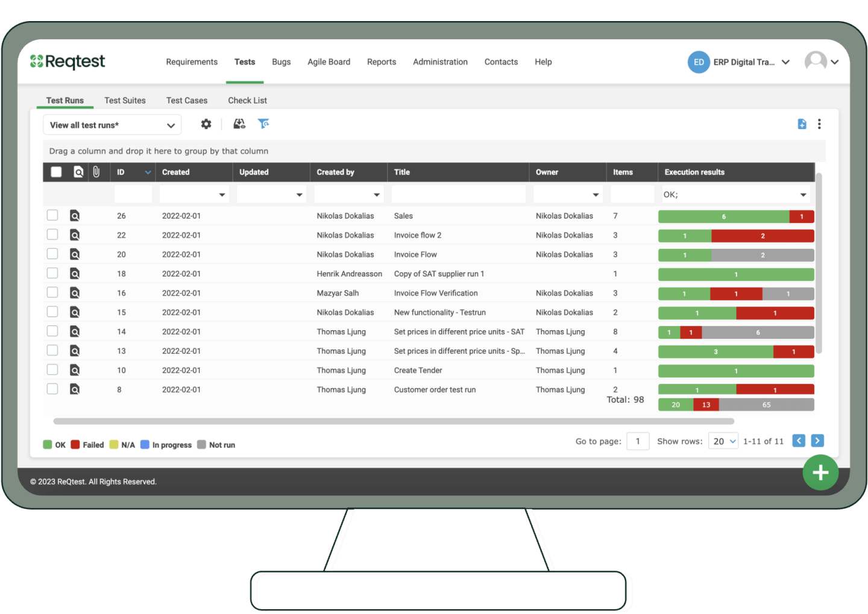The image size is (868, 614).
Task: Open the Reqtest logo home link
Action: click(68, 61)
